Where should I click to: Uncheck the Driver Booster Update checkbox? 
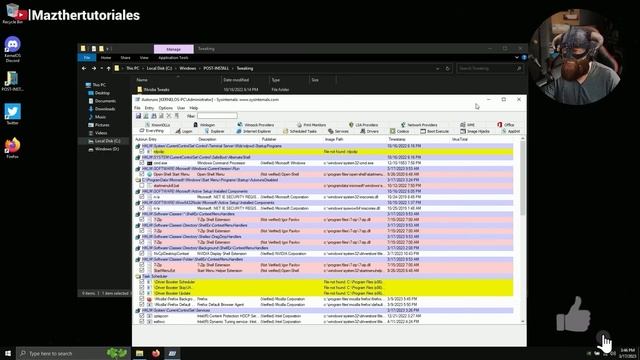click(142, 293)
